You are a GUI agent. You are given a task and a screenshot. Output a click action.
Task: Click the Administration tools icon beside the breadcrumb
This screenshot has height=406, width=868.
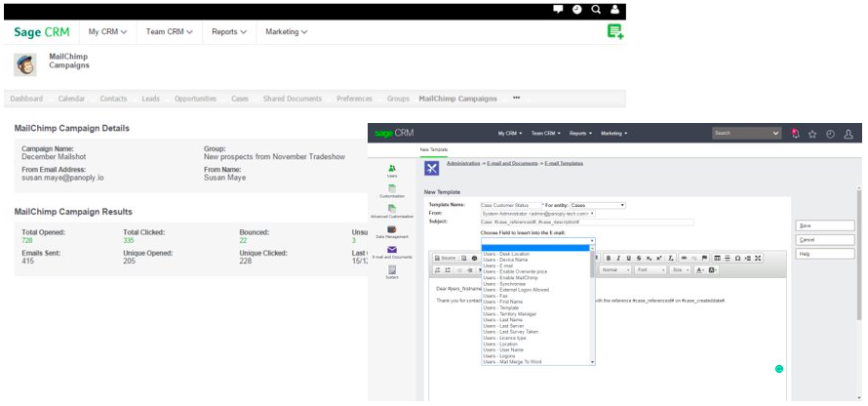432,168
